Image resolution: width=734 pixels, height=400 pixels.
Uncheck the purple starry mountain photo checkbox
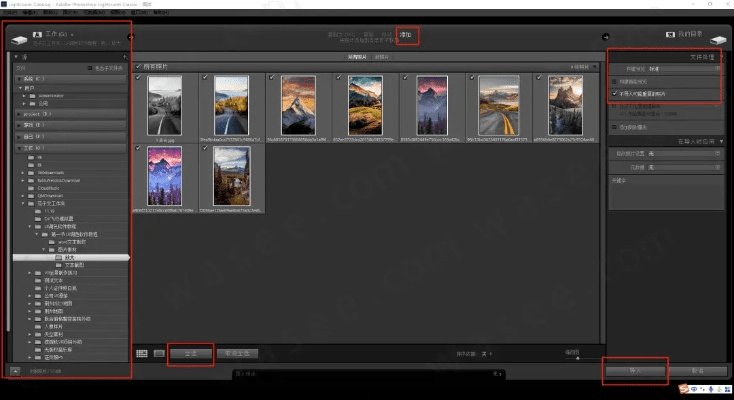[138, 148]
